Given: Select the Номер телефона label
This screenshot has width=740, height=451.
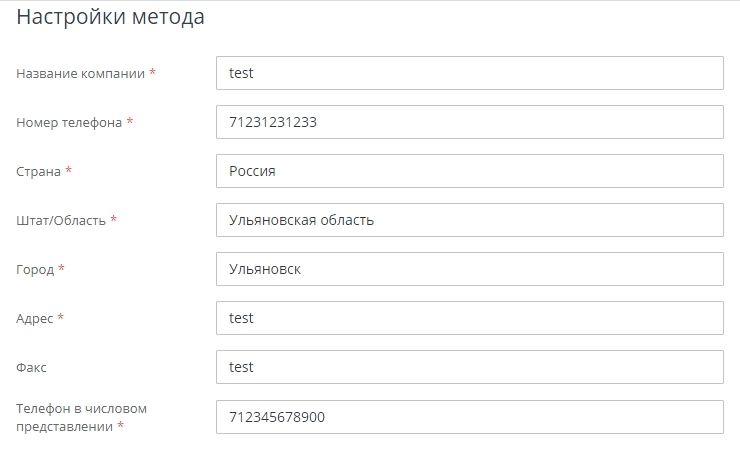Looking at the screenshot, I should (69, 122).
